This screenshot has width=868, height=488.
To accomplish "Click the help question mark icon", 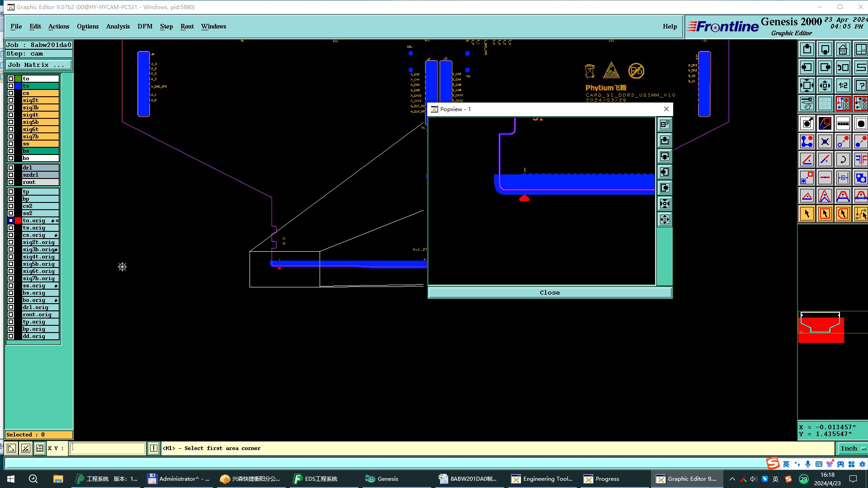I will 860,85.
